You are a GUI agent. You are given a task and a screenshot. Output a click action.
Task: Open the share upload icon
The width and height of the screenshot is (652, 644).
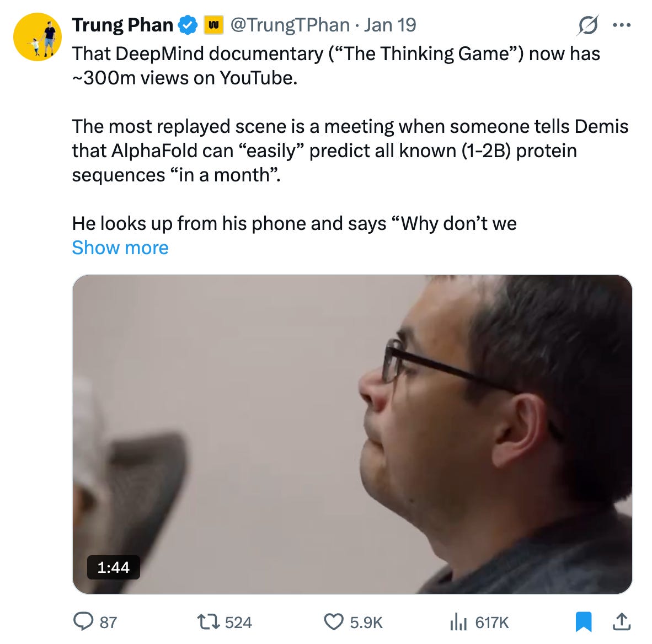click(622, 621)
